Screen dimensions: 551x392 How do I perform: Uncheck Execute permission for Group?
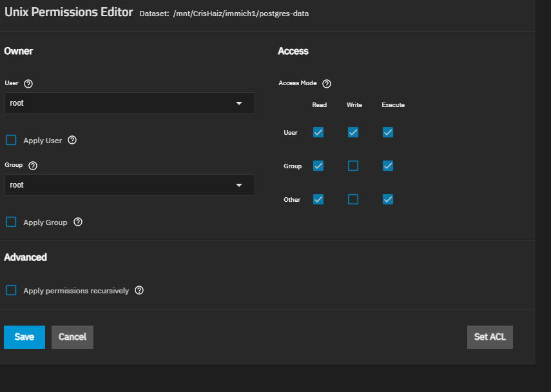click(387, 166)
